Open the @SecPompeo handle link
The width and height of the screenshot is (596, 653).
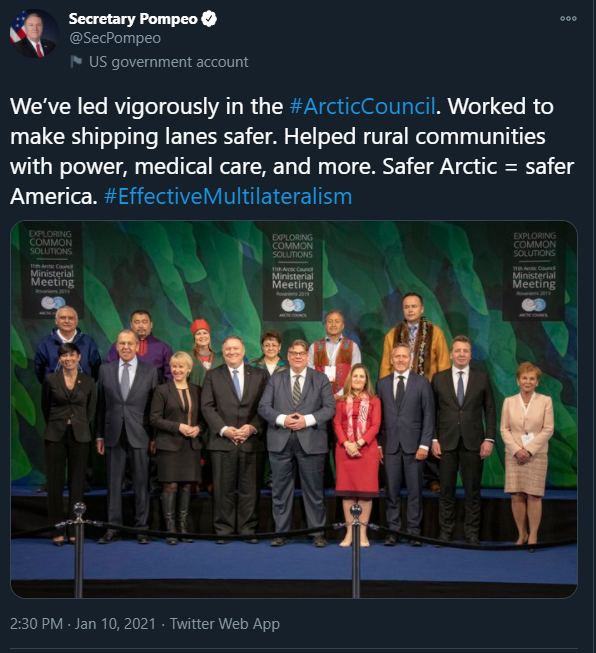[115, 38]
